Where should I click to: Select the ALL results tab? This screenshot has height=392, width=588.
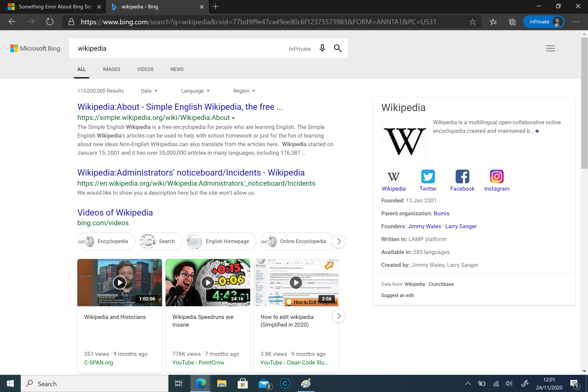coord(81,69)
